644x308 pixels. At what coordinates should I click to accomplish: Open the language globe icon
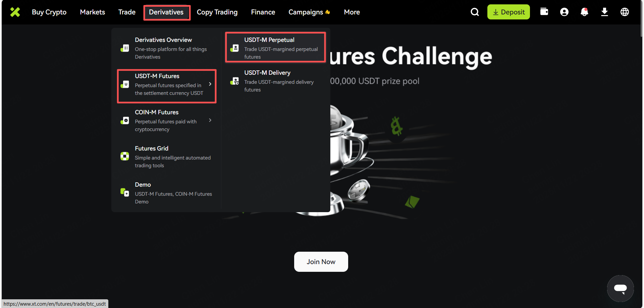[x=625, y=12]
